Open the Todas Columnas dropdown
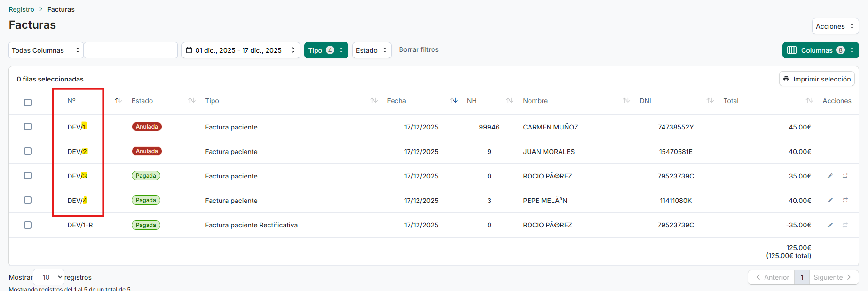Screen dimensions: 868x291 point(46,50)
